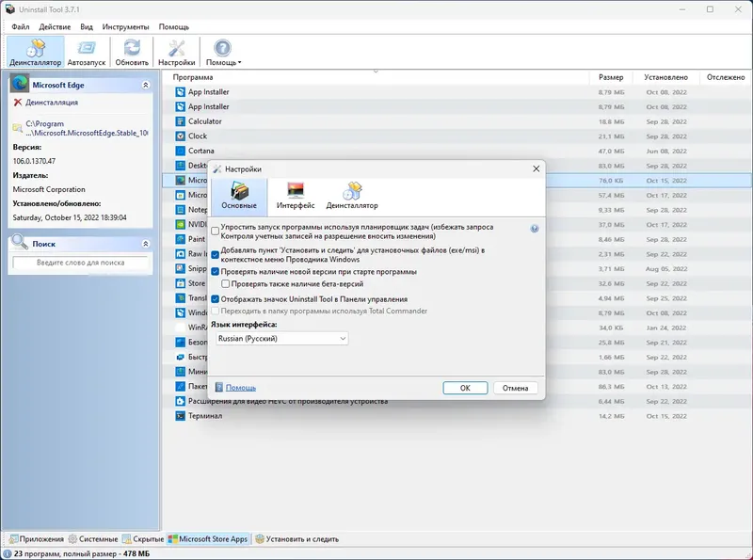Enable checking for beta versions checkbox

225,284
